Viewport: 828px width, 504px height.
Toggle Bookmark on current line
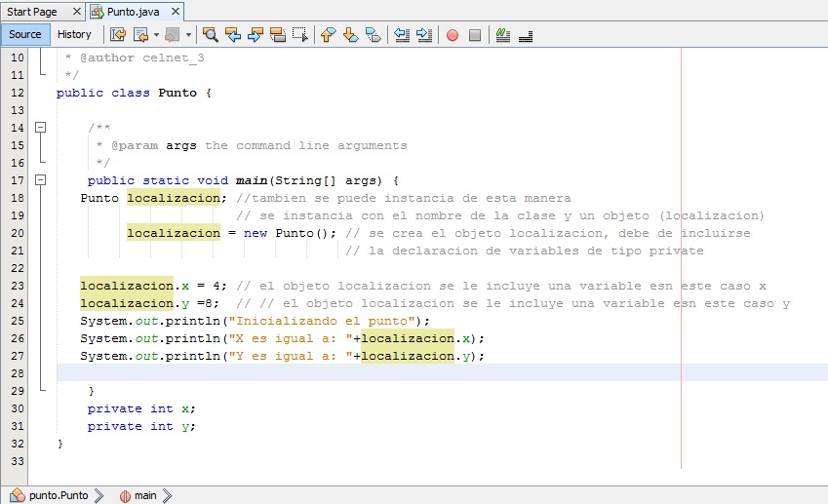(x=373, y=35)
